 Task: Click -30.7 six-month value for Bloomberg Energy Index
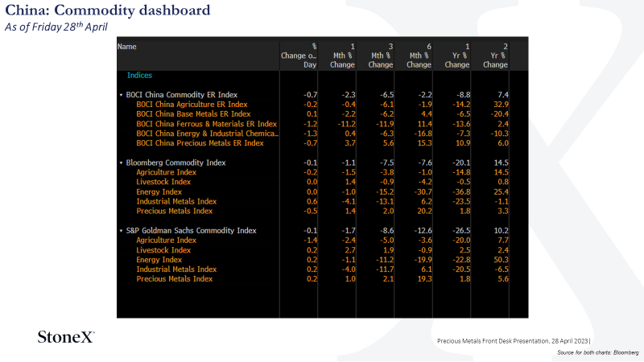pos(423,191)
